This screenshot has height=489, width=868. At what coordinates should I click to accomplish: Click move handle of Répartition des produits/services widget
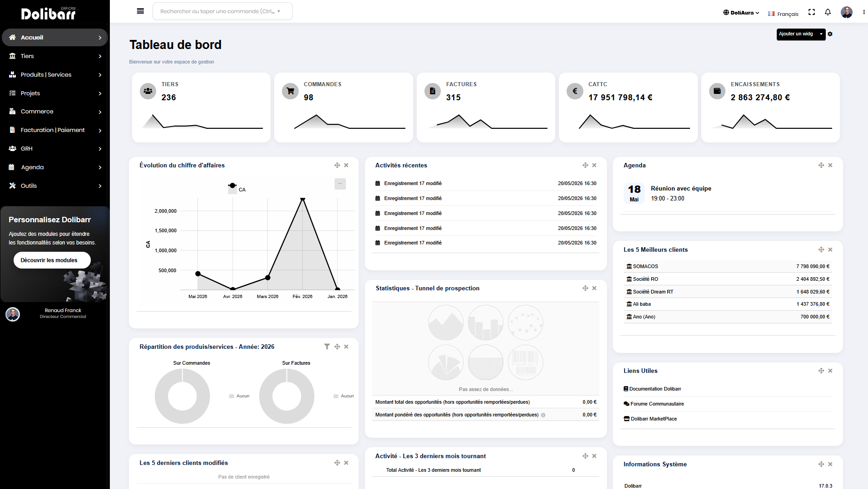pos(337,347)
